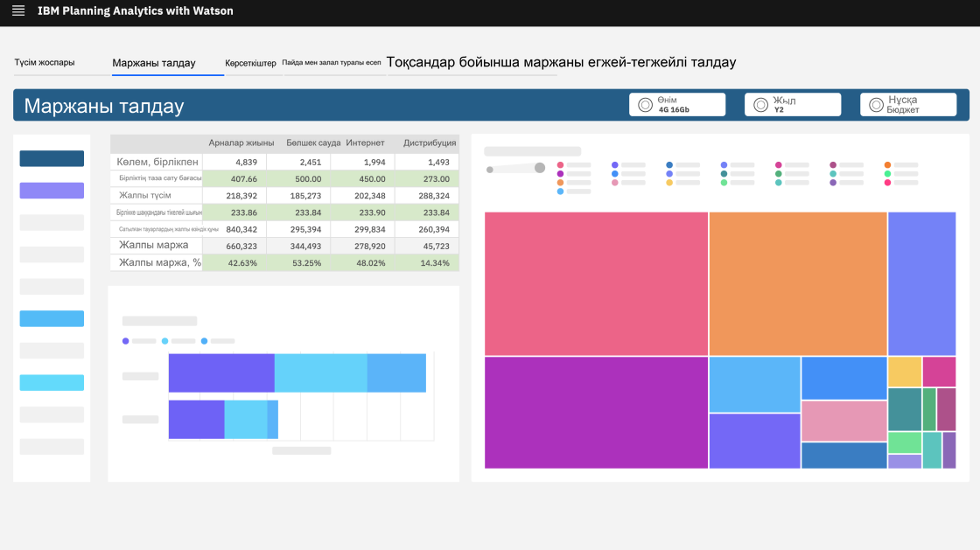Open Тоқсандар бойынша маржаны егжей-тегжейлі талдау tab
This screenshot has height=550, width=980.
(x=561, y=62)
